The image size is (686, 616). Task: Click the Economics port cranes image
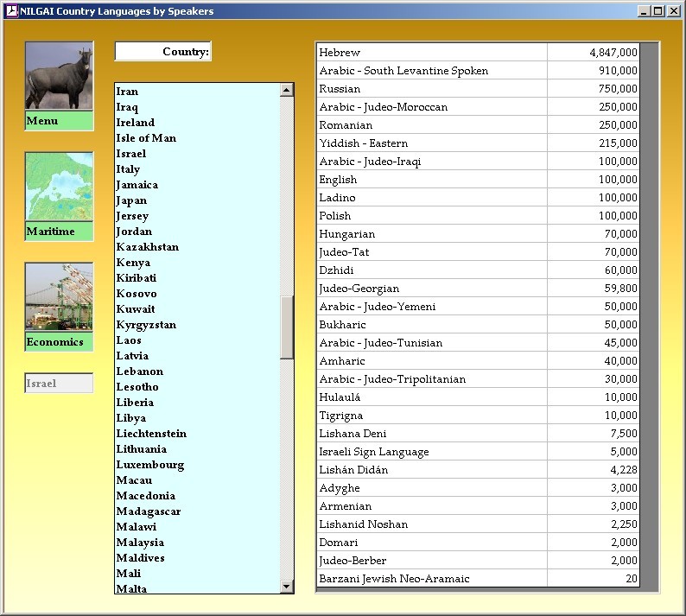coord(59,297)
